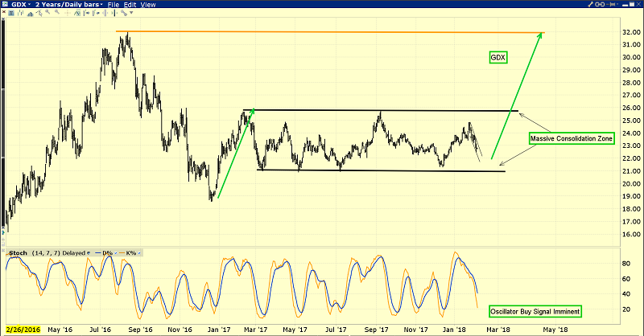644x336 pixels.
Task: Toggle the Delayed indicator marker in Stoch legend
Action: pos(89,253)
